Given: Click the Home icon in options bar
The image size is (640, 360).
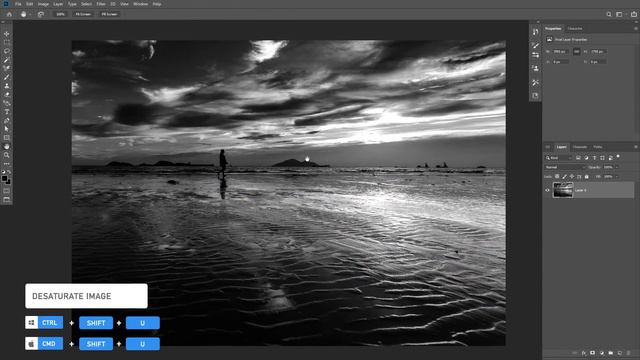Looking at the screenshot, I should [x=9, y=14].
